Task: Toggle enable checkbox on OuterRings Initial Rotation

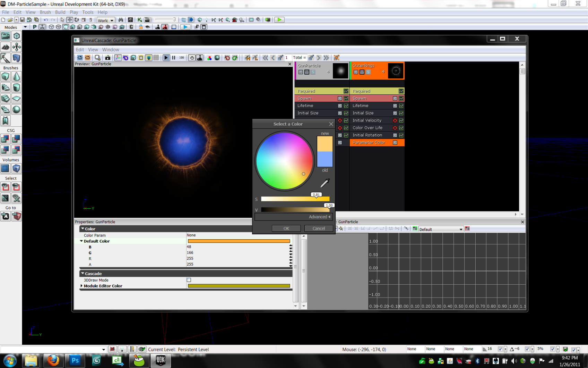Action: (395, 135)
